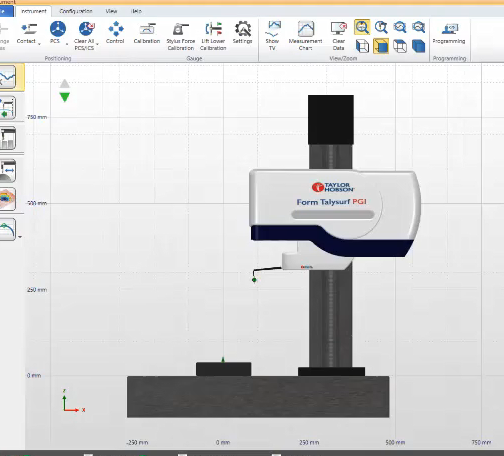The image size is (504, 456).
Task: Open the Help ribbon tab
Action: tap(136, 11)
